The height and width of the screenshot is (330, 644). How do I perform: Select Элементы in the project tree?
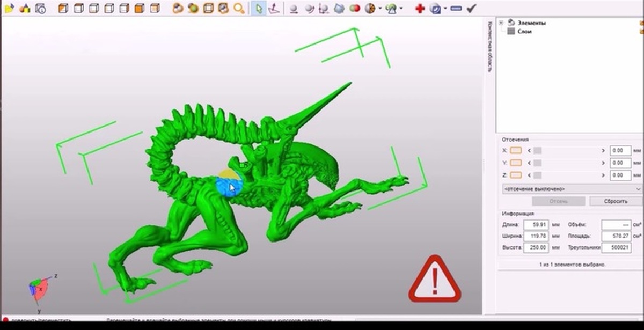tap(532, 23)
